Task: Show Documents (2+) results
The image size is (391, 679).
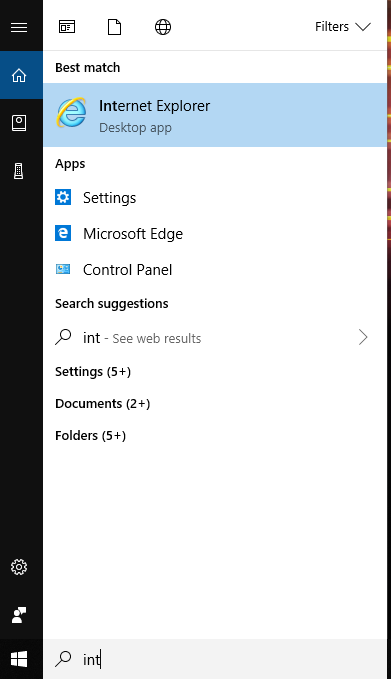Action: click(x=103, y=404)
